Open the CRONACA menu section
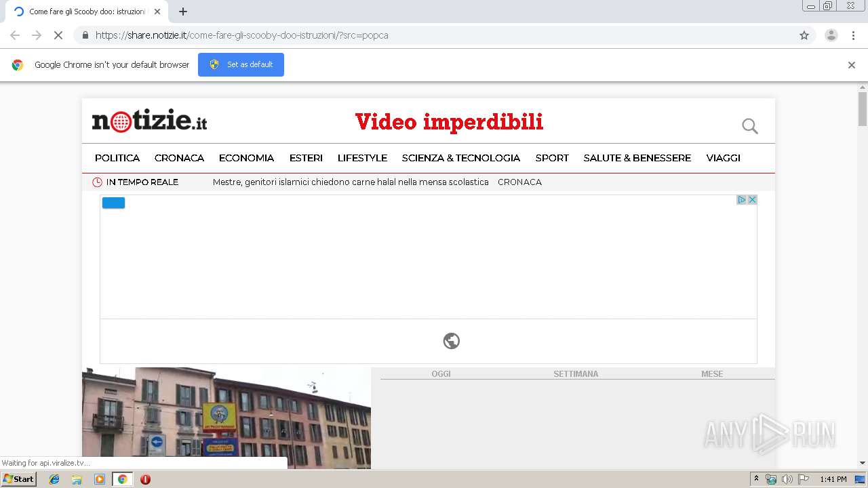The height and width of the screenshot is (488, 868). pyautogui.click(x=179, y=158)
